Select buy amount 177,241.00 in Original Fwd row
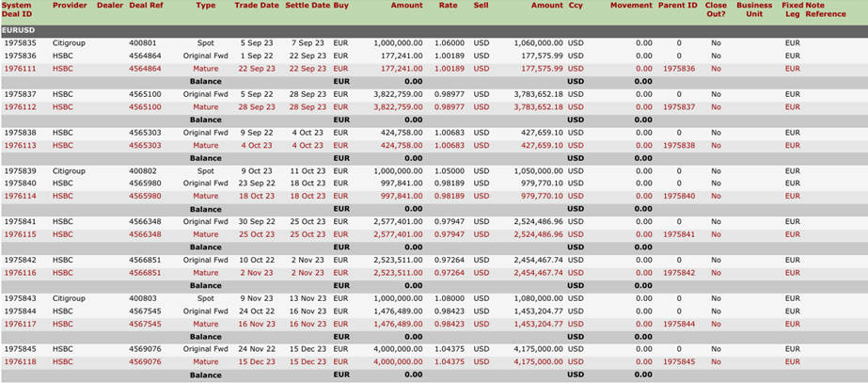Viewport: 868px width, 383px height. (x=402, y=56)
